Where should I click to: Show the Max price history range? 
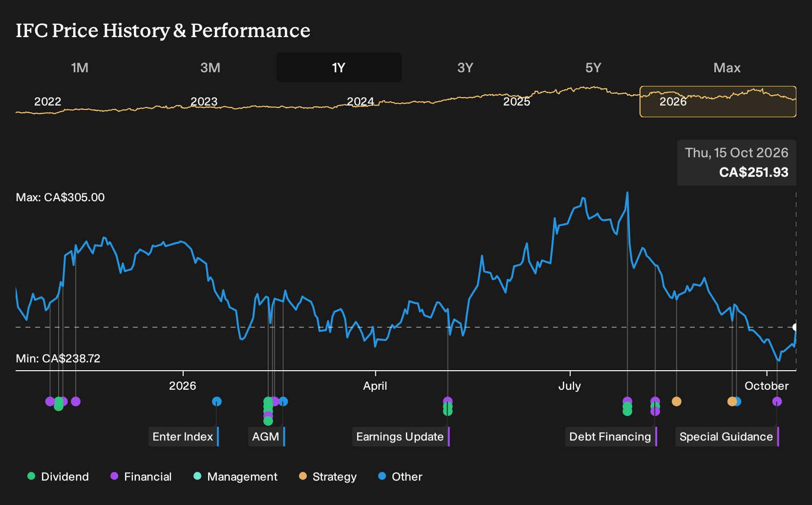point(727,68)
